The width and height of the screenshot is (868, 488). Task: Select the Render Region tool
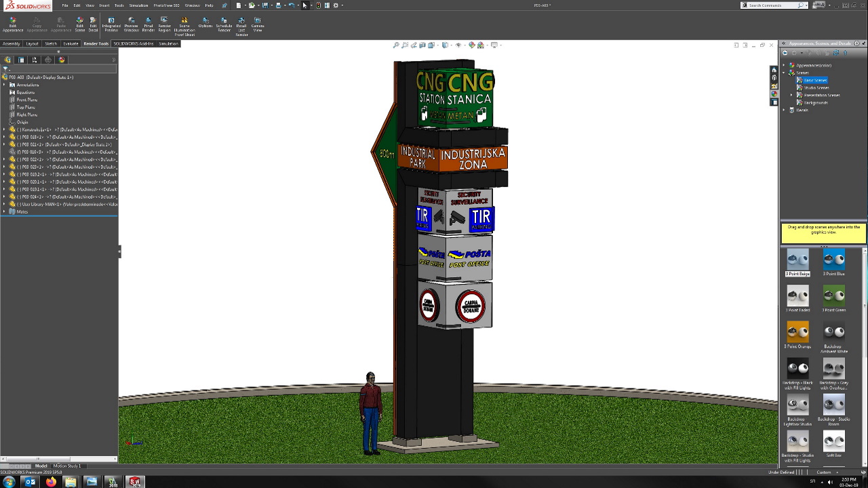[164, 24]
